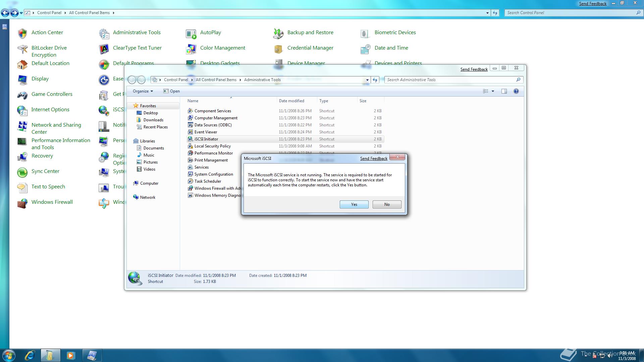Click Send Feedback link in Administrative Tools window
This screenshot has width=644, height=362.
point(474,69)
